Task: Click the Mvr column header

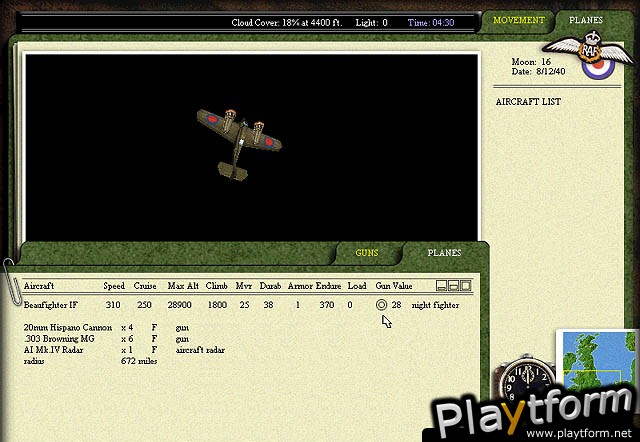Action: 244,286
